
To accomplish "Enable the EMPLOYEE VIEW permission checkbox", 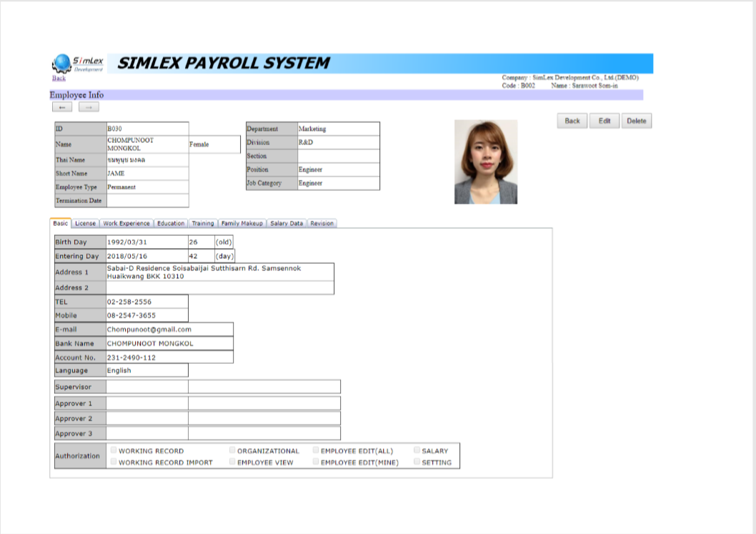I will [x=232, y=462].
